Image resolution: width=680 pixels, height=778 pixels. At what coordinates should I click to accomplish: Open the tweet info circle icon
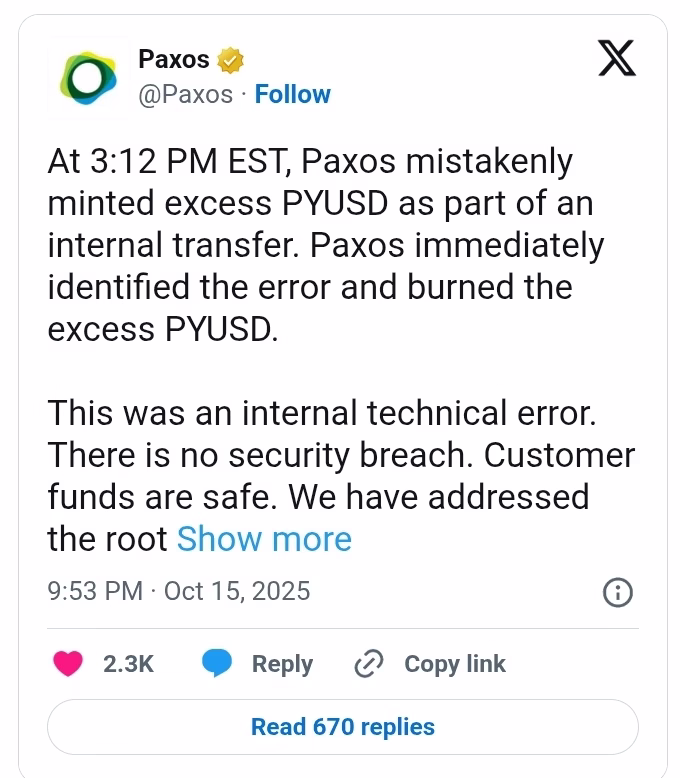pyautogui.click(x=618, y=592)
